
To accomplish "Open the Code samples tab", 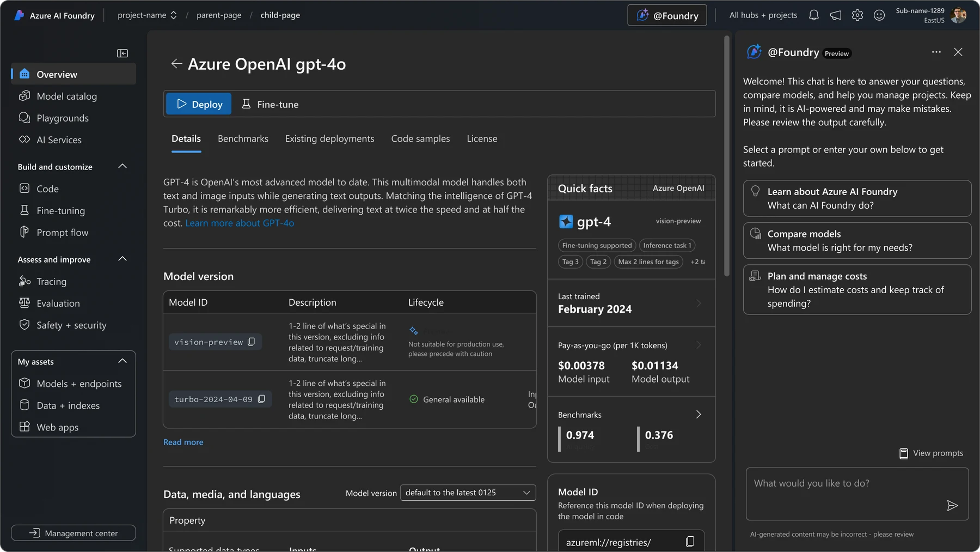I will (x=420, y=138).
